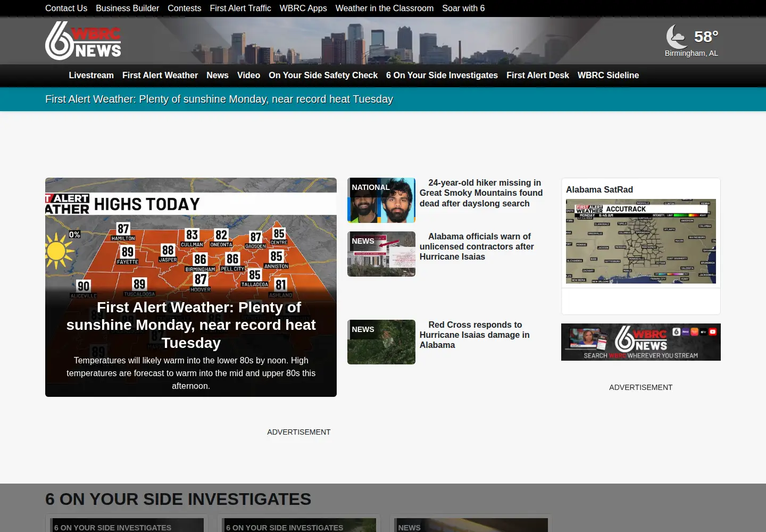Open Red Cross responds to Isaias headline
The image size is (766, 532).
pos(474,335)
